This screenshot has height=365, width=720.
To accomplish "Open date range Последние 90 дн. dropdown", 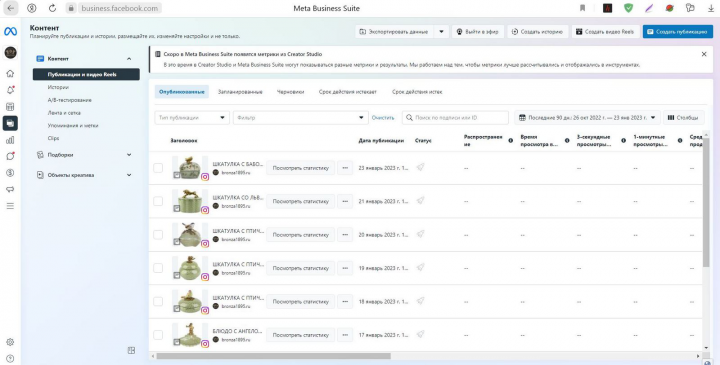I will pos(587,118).
